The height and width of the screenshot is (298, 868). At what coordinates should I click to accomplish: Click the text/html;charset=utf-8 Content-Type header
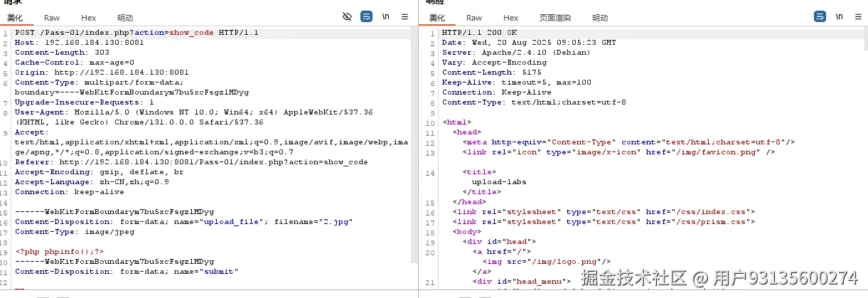point(534,102)
